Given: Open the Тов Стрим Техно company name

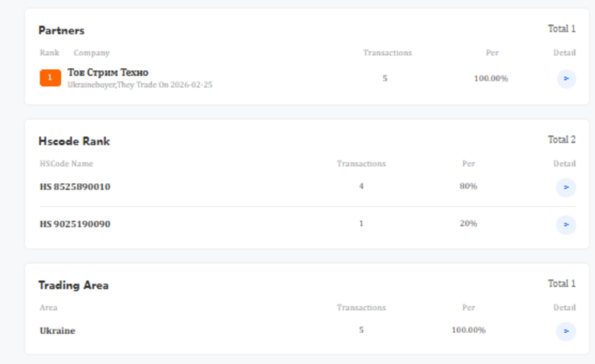Looking at the screenshot, I should tap(108, 72).
